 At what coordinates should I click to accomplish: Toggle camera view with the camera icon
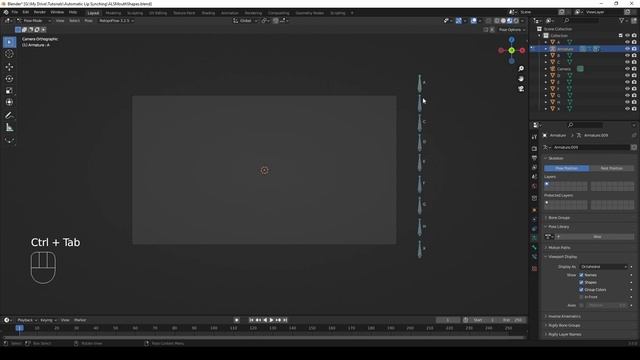pyautogui.click(x=521, y=89)
